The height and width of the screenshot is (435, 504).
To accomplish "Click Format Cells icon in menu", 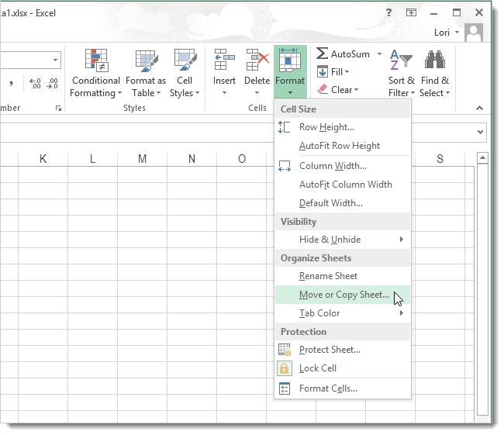I will [284, 388].
